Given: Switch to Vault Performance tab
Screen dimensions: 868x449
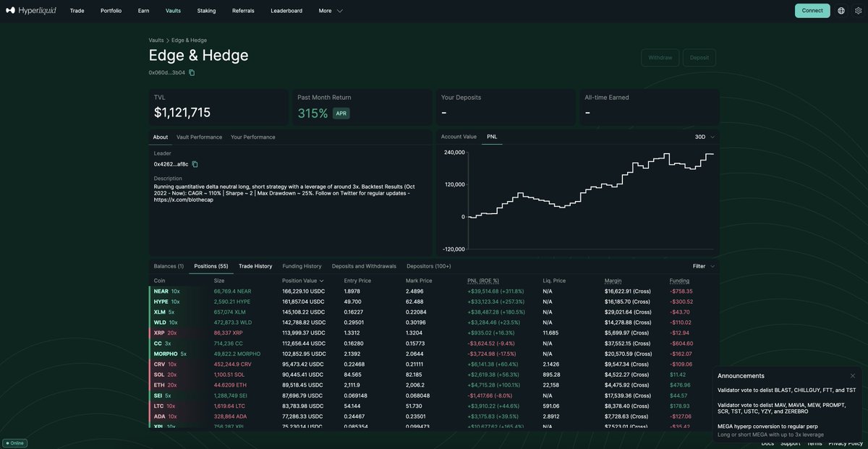Looking at the screenshot, I should point(199,137).
